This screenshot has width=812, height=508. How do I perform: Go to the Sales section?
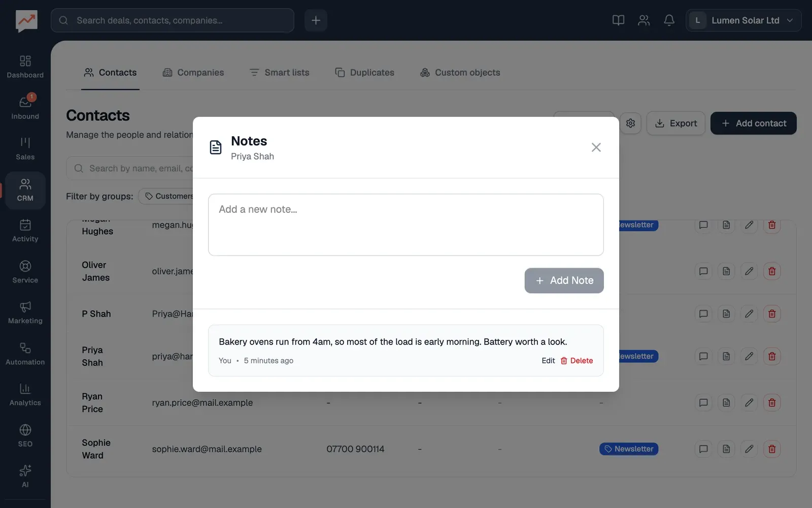(x=25, y=148)
